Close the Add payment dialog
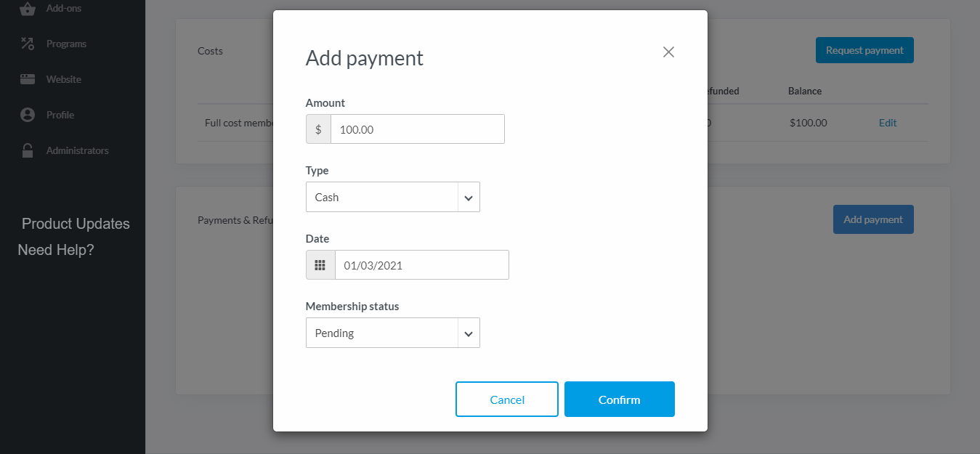Image resolution: width=980 pixels, height=454 pixels. pyautogui.click(x=668, y=52)
